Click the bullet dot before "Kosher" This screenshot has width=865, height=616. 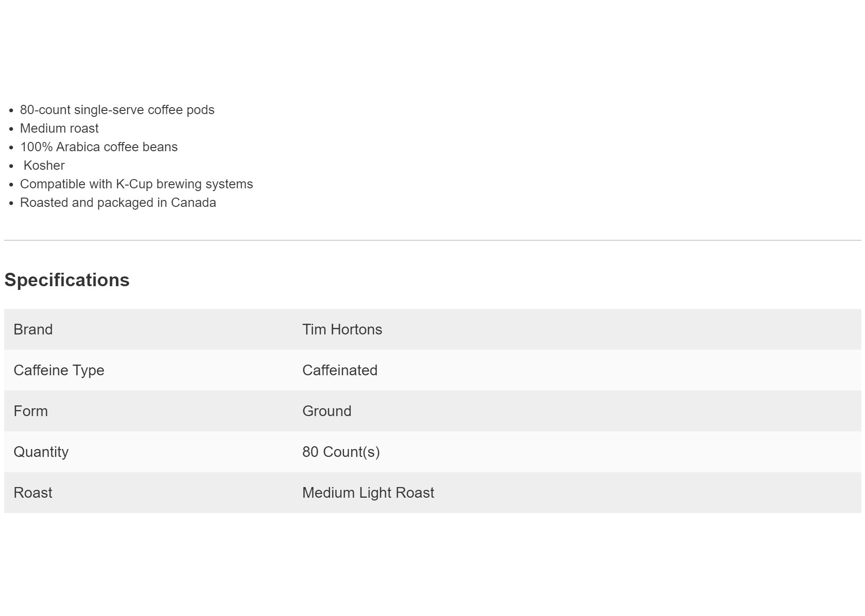12,166
